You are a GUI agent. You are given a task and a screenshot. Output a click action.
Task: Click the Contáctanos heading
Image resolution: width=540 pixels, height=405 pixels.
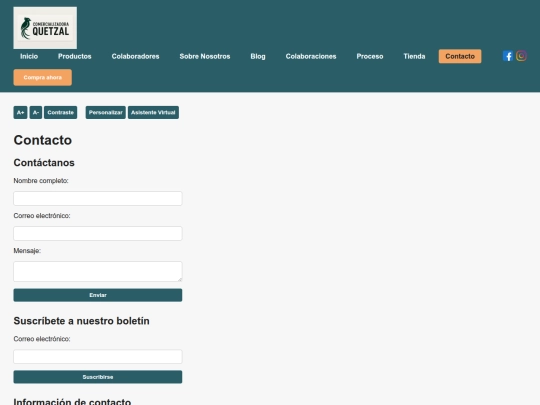pos(44,163)
